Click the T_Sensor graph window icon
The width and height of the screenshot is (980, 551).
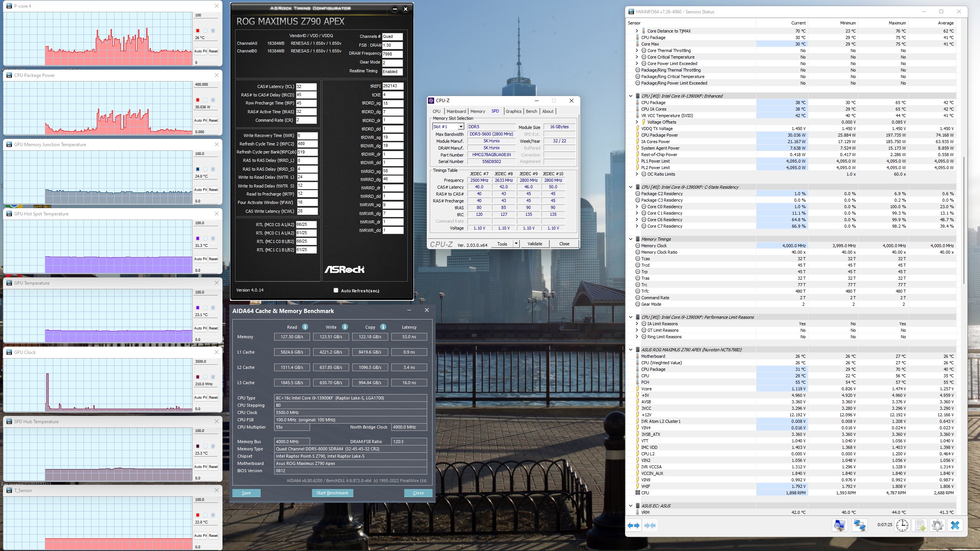tap(9, 491)
